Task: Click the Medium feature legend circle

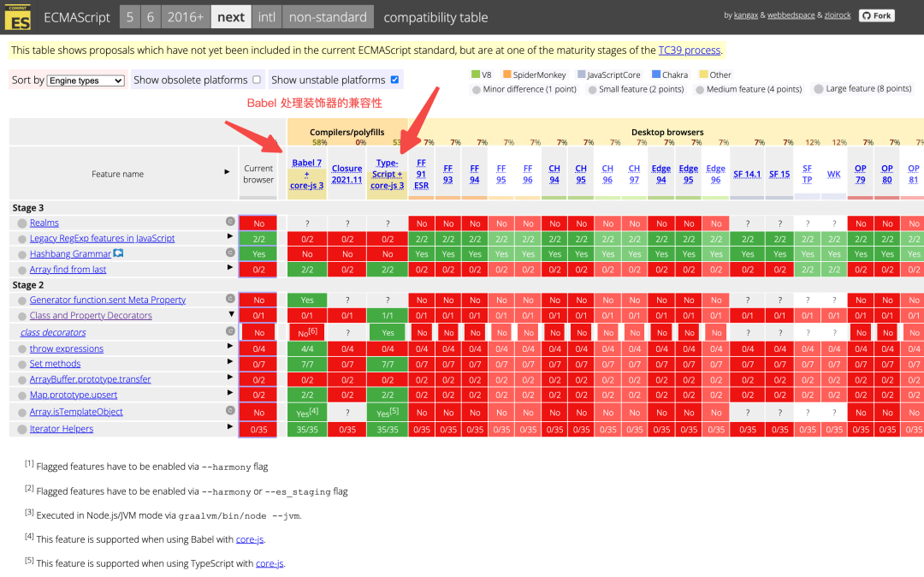Action: pyautogui.click(x=700, y=90)
